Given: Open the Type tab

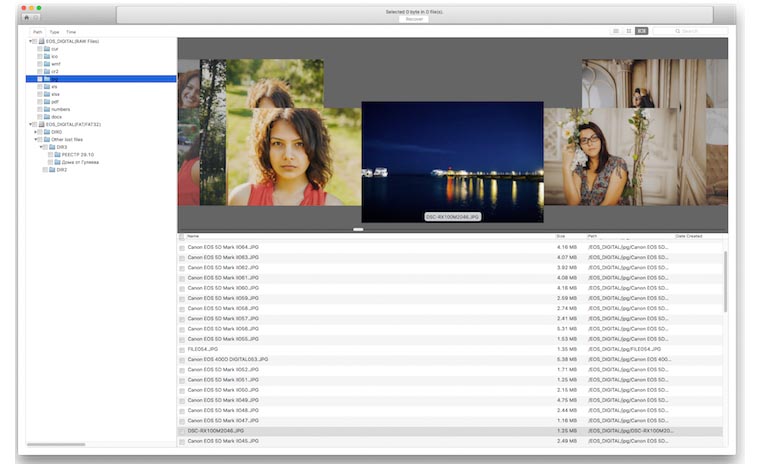Looking at the screenshot, I should click(54, 32).
